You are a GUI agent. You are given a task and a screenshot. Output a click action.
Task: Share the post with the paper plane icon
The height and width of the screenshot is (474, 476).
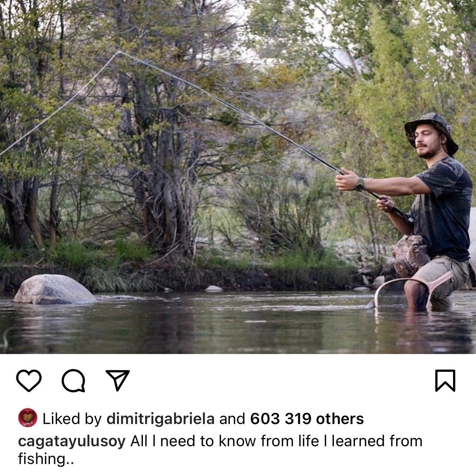tap(118, 380)
